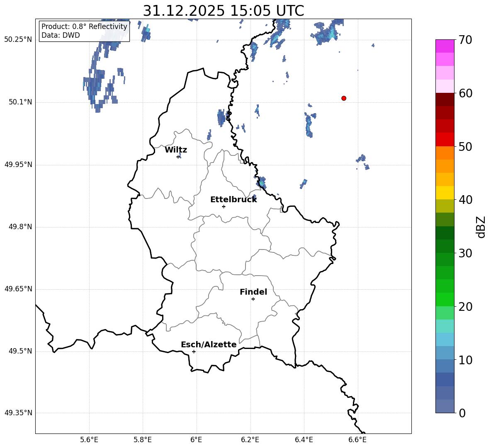Click the Findel station cross marker
The width and height of the screenshot is (491, 448).
(253, 299)
